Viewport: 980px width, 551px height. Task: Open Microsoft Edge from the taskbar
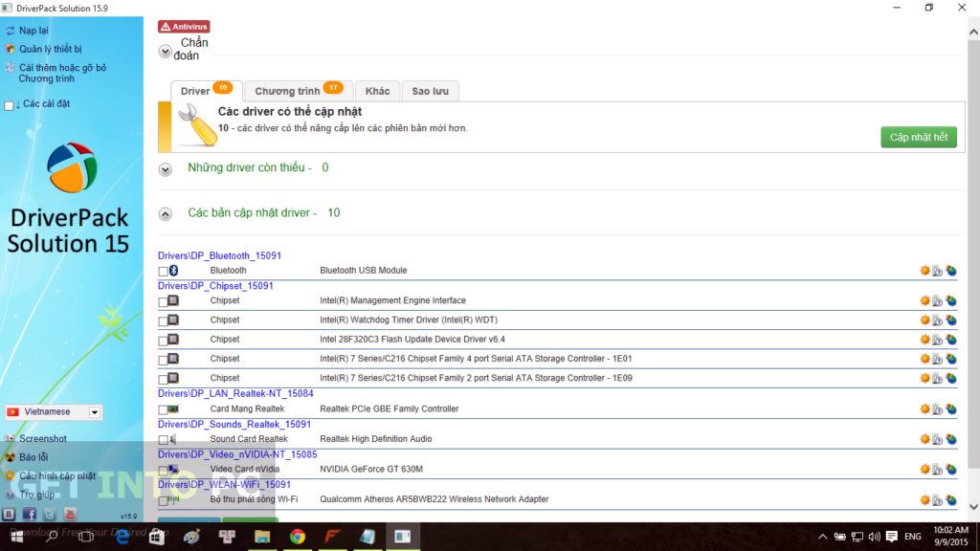coord(122,537)
